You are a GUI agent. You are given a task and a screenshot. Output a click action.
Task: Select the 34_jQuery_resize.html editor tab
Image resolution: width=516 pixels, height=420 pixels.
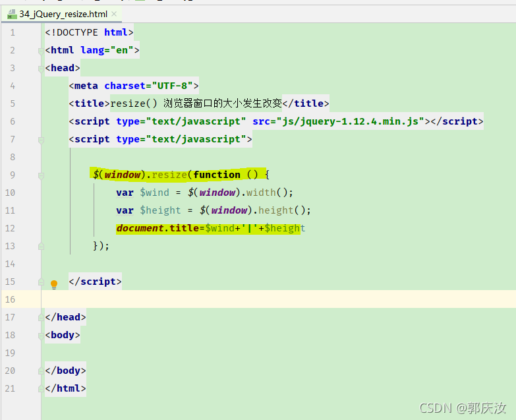pyautogui.click(x=61, y=14)
